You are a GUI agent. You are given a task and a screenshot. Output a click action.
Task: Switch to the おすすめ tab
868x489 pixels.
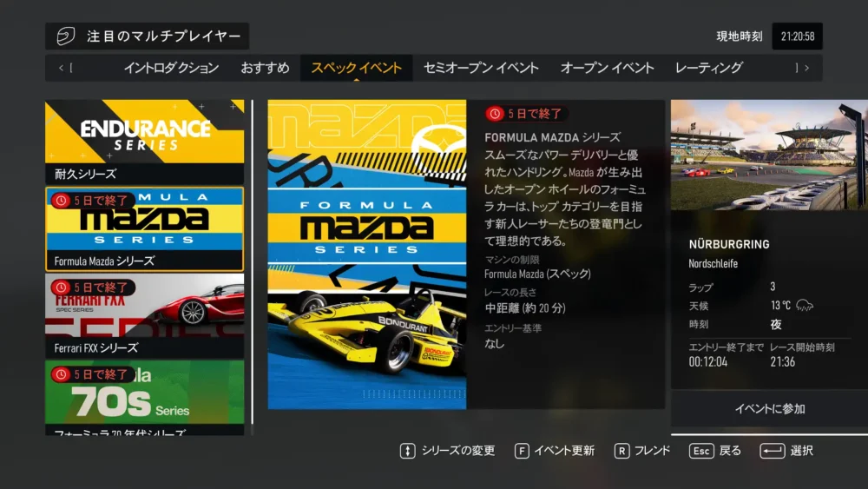coord(266,68)
